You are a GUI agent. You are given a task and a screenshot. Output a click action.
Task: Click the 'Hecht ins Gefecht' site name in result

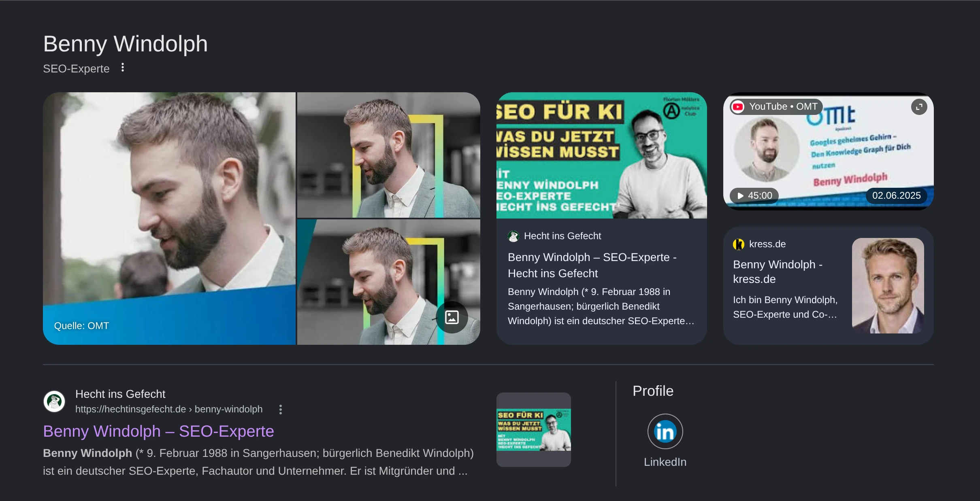tap(120, 394)
